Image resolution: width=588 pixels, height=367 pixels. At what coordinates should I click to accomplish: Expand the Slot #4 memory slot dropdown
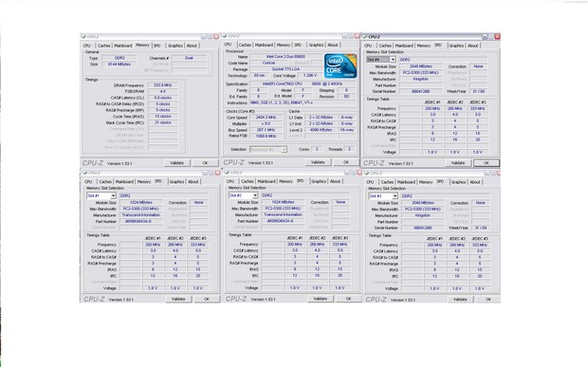(x=393, y=60)
